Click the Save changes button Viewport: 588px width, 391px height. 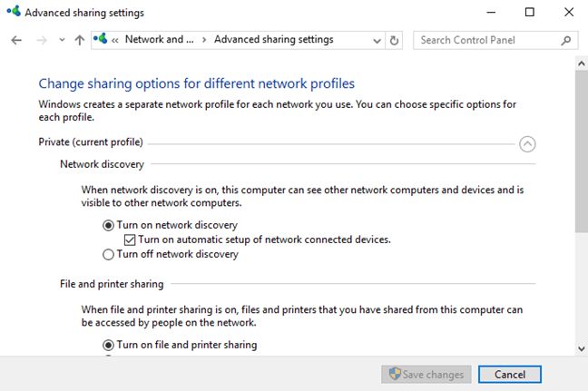tap(426, 374)
